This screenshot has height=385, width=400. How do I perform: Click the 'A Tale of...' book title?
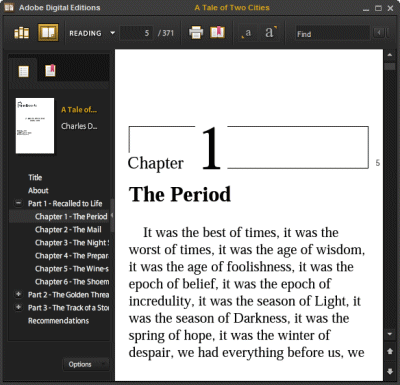pos(79,110)
